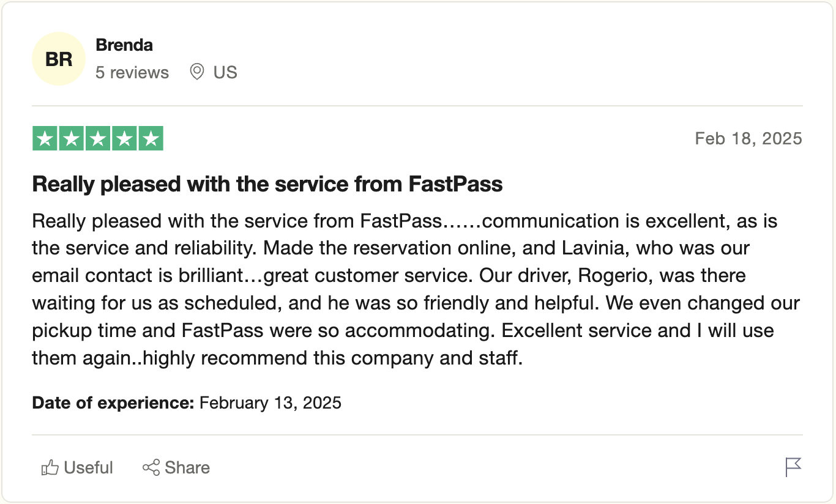Click the fifth green rating star
Screen dimensions: 836x504
151,138
